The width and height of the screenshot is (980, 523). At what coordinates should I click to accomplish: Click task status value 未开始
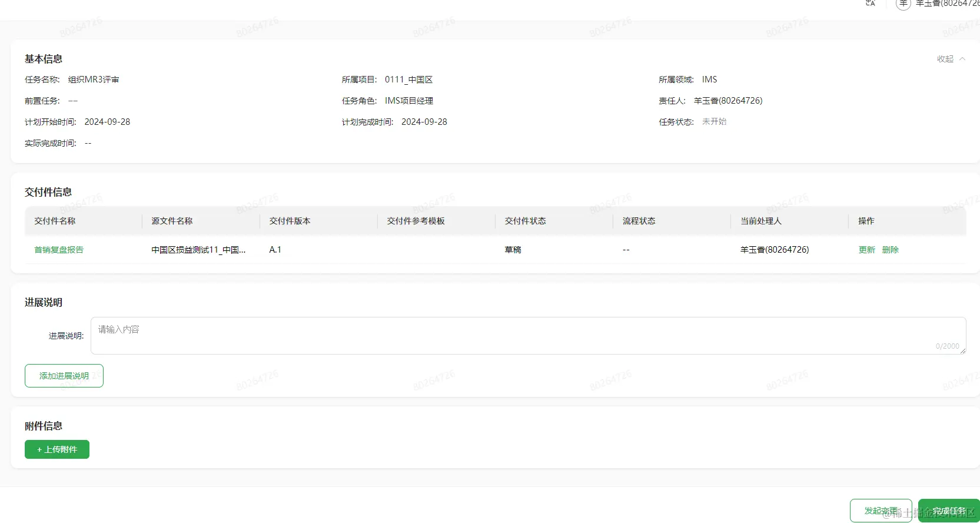(x=714, y=121)
